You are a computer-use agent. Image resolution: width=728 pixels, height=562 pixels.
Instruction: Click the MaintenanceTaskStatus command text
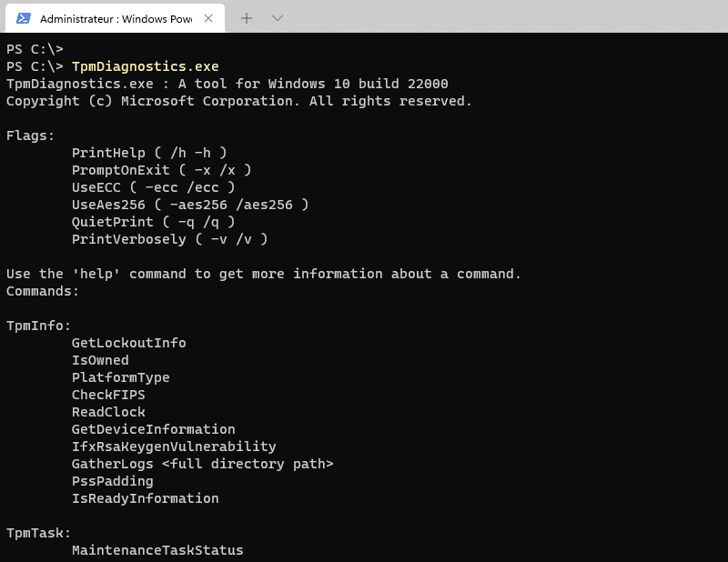click(x=157, y=550)
